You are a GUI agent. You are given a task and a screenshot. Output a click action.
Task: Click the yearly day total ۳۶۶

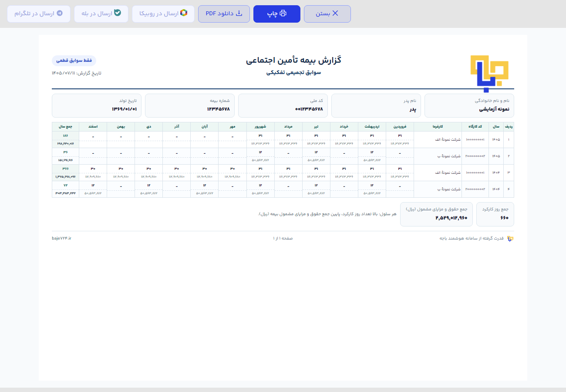pos(65,169)
